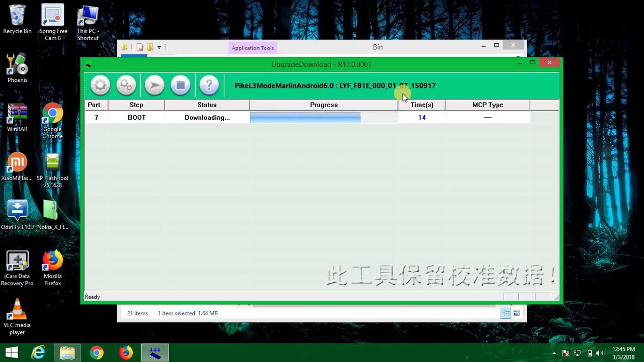Click the Step column header
The image size is (644, 362).
pos(136,105)
